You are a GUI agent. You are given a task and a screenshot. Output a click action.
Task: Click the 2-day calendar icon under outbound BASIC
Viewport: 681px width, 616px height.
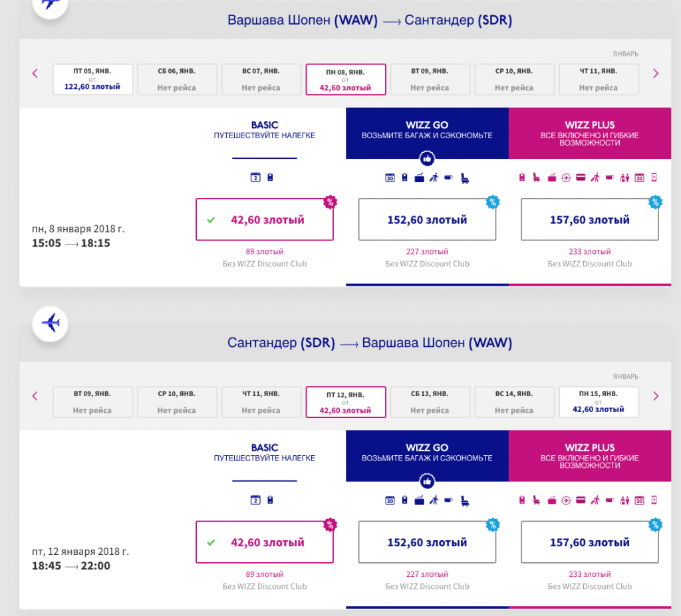254,177
